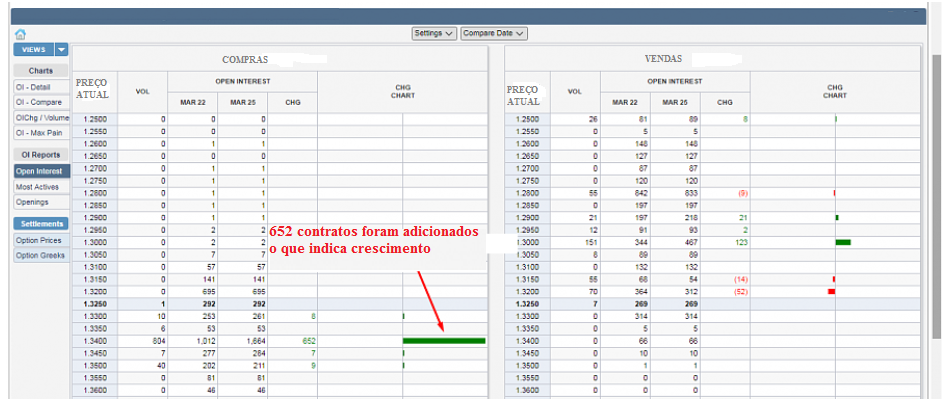Open the OI - Compare chart

(x=39, y=102)
